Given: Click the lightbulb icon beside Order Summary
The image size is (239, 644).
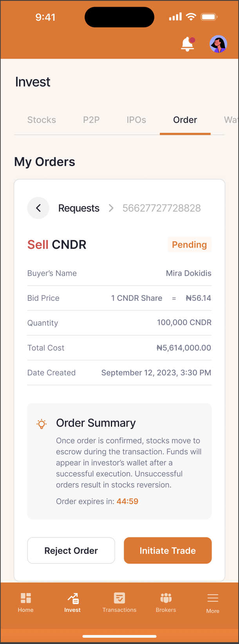Looking at the screenshot, I should point(42,424).
